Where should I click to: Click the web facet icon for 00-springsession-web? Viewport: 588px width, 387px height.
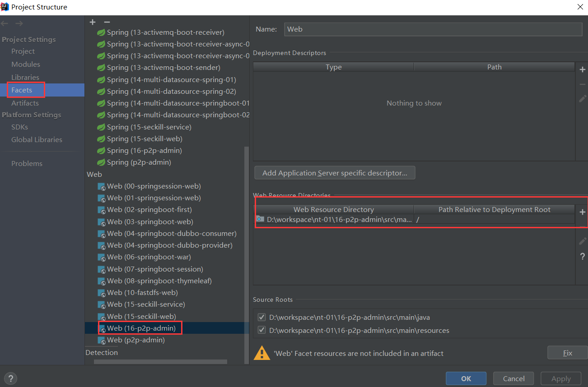(x=102, y=186)
